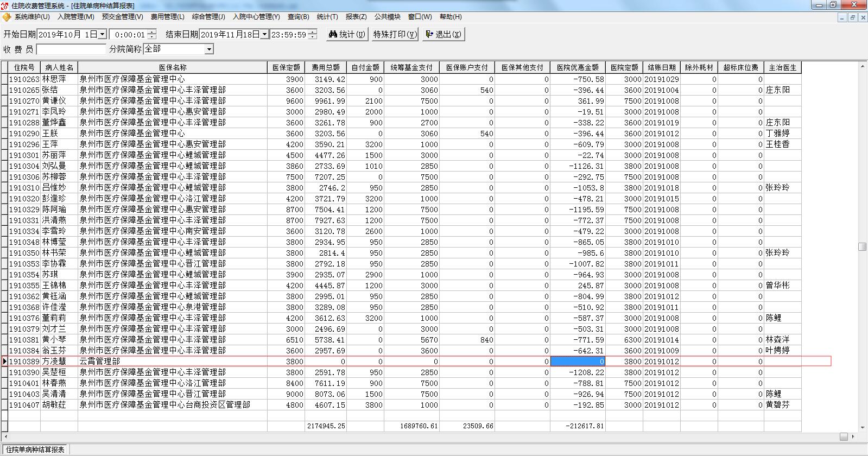Viewport: 868px width, 456px height.
Task: Click the red application icon in title bar
Action: tap(5, 5)
